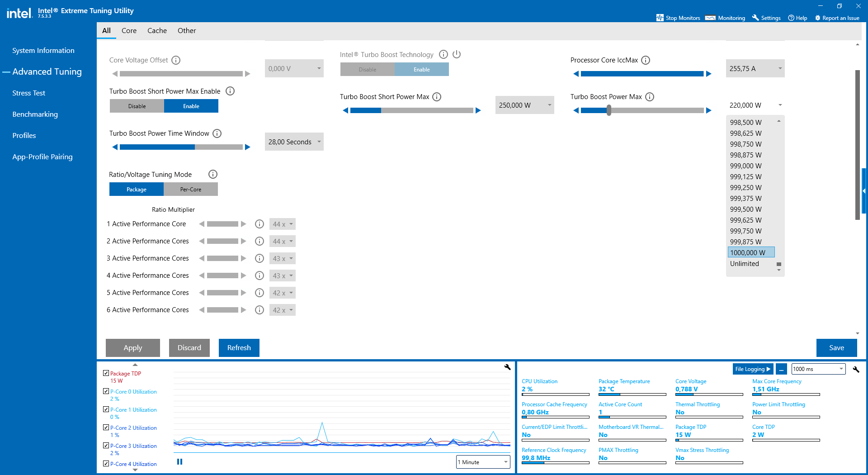Click Intel Turbo Boost Technology info icon
868x475 pixels.
(x=443, y=54)
